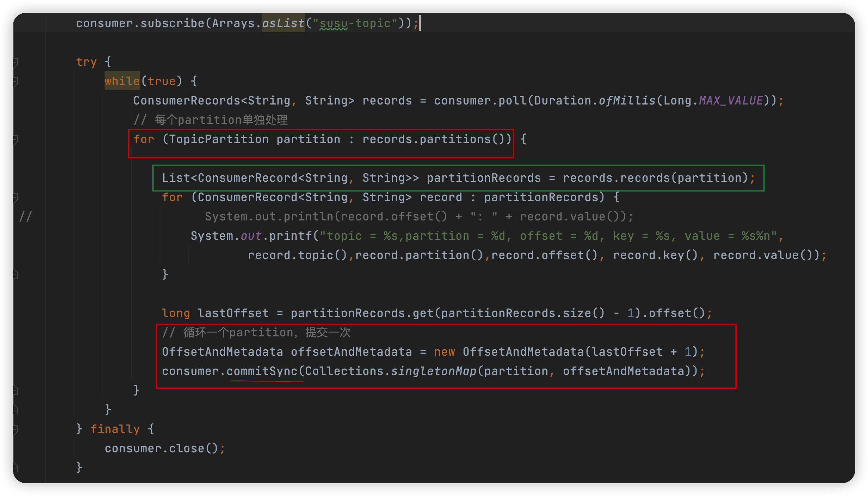Click records.records(partition) call
Image resolution: width=868 pixels, height=496 pixels.
pyautogui.click(x=656, y=178)
